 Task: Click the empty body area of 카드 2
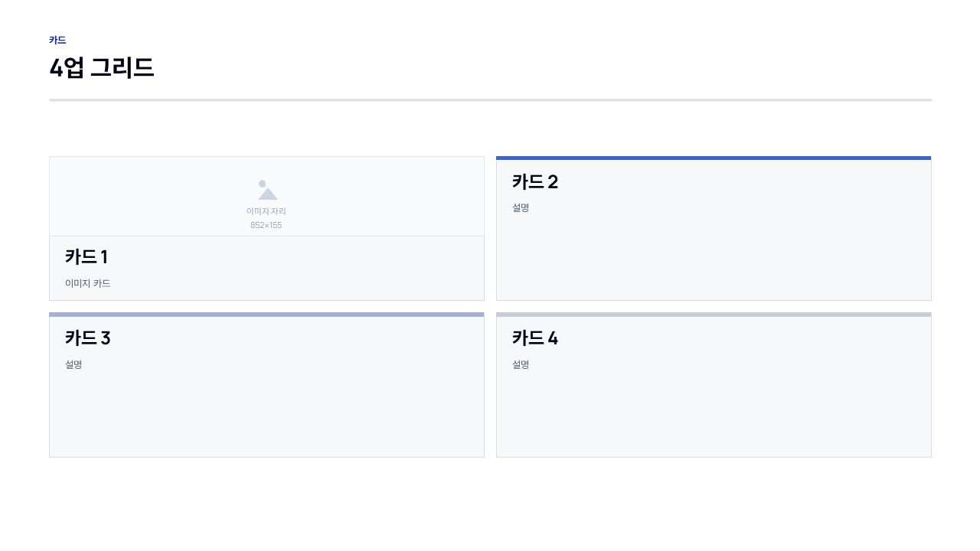(x=714, y=257)
